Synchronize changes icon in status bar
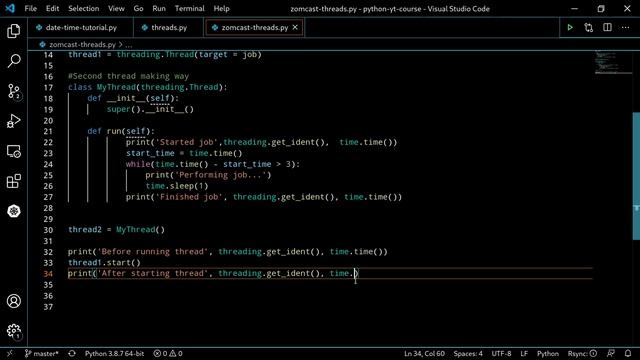The image size is (640, 360). click(x=72, y=353)
